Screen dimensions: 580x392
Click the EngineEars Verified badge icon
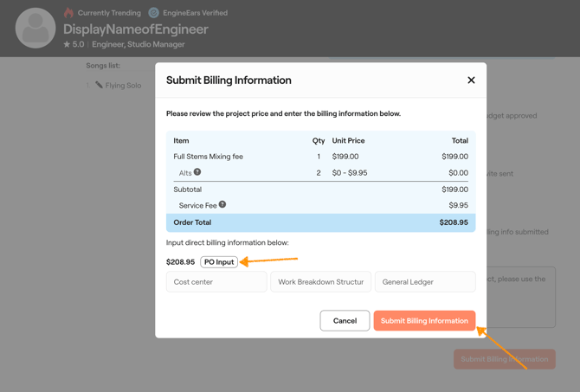point(153,13)
